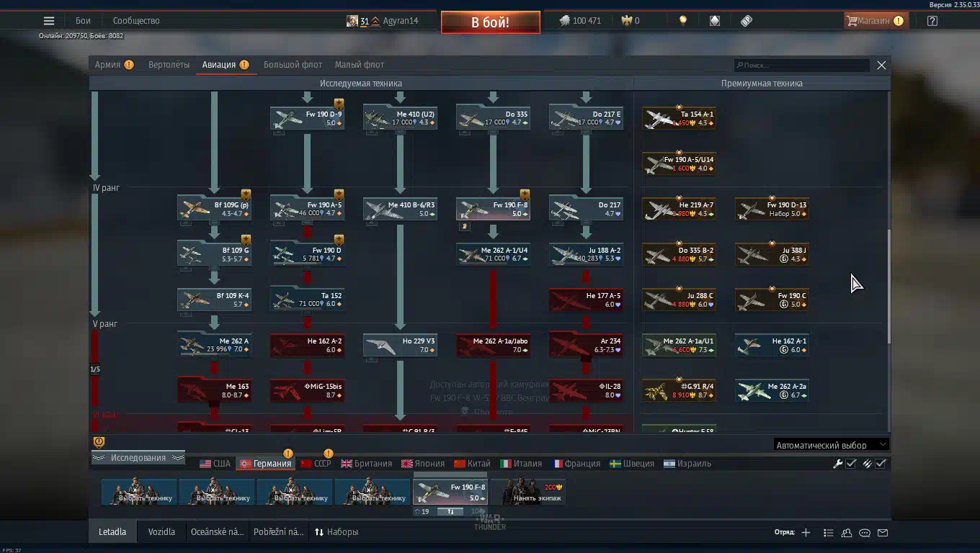Select the Bf 109 K-4 aircraft card
980x553 pixels.
point(214,300)
